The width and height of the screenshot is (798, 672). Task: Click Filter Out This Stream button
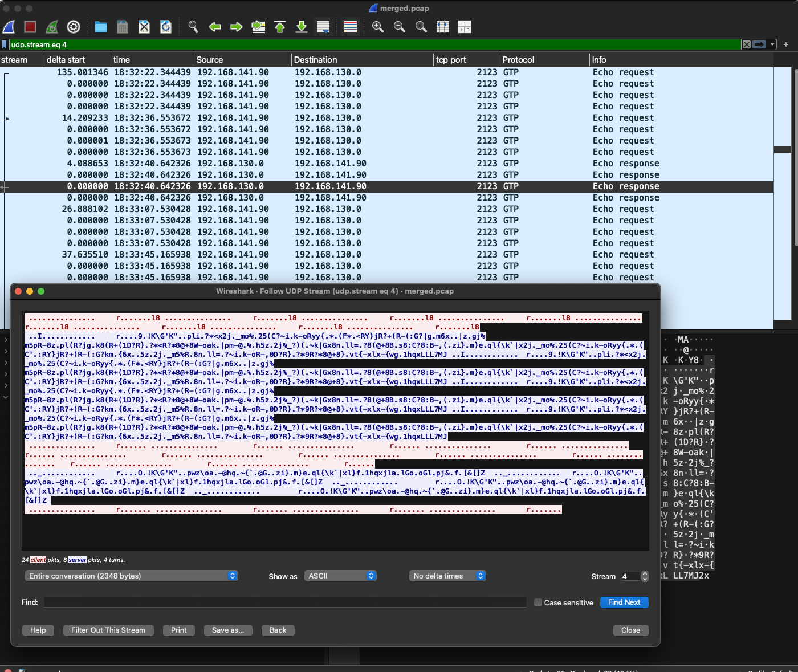pyautogui.click(x=108, y=630)
